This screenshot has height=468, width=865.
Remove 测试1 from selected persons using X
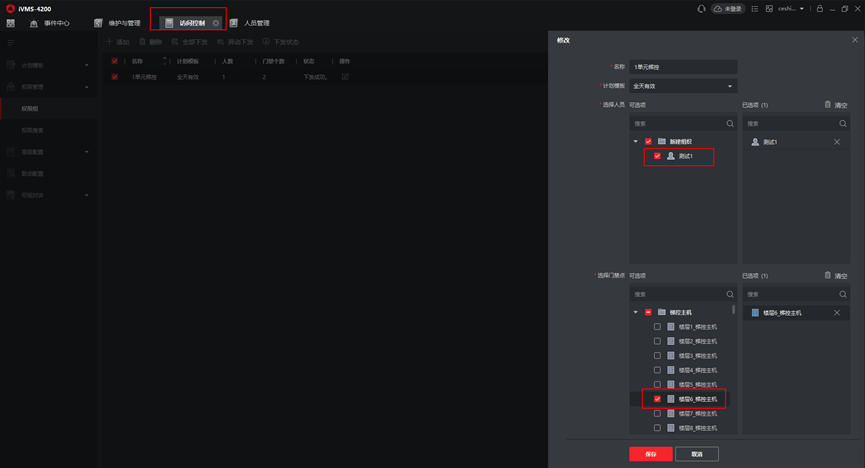click(837, 142)
